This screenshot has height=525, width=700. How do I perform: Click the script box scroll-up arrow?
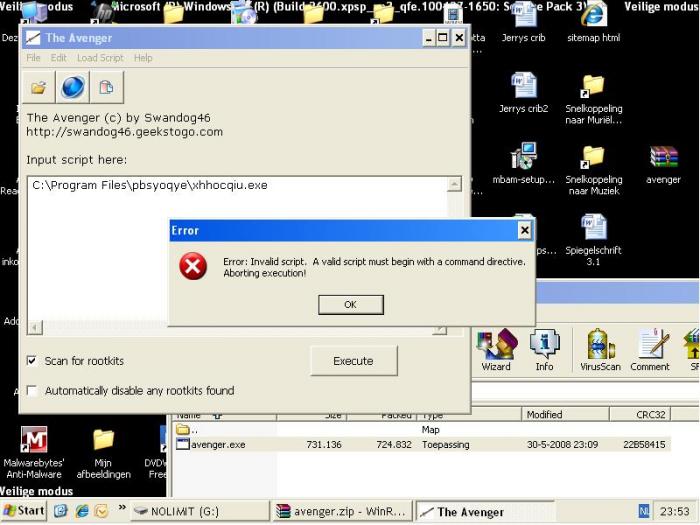tap(454, 184)
